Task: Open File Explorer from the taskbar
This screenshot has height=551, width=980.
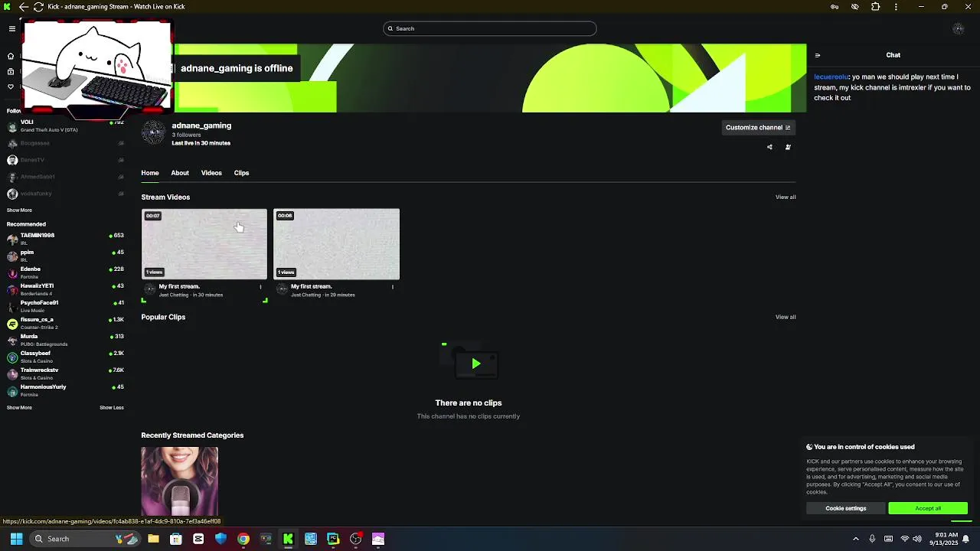Action: pos(153,539)
